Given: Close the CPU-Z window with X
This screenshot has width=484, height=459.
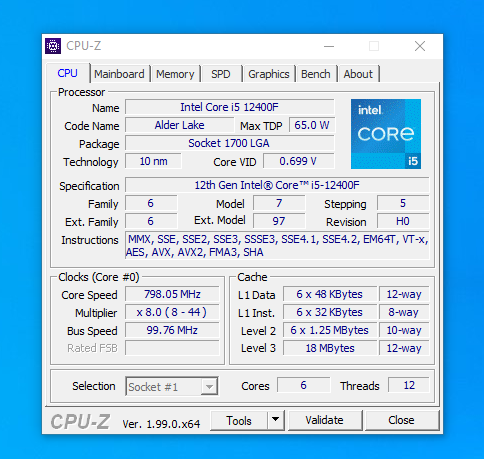Looking at the screenshot, I should (x=420, y=46).
